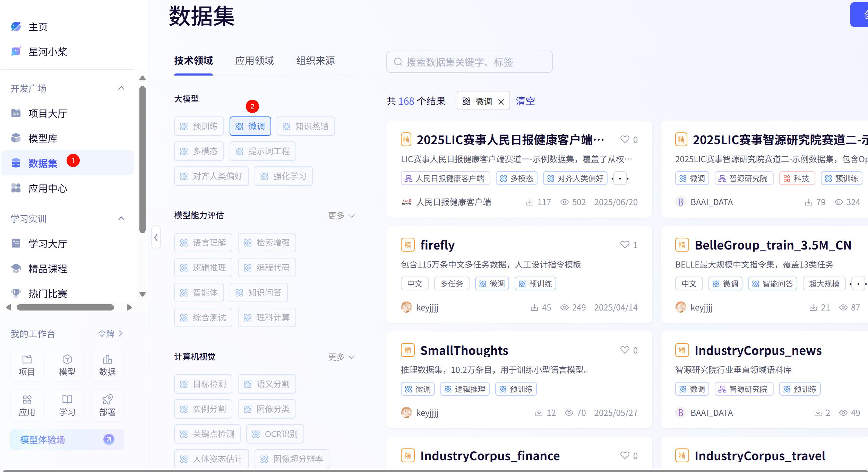This screenshot has height=472, width=868.
Task: Click the sidebar vertical scrollbar
Action: (142, 159)
